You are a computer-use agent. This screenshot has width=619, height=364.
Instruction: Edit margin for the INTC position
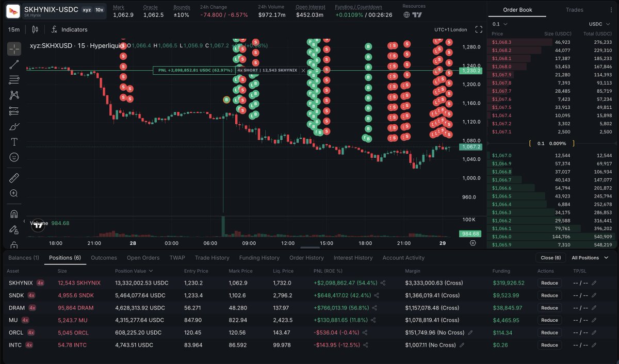coord(462,345)
